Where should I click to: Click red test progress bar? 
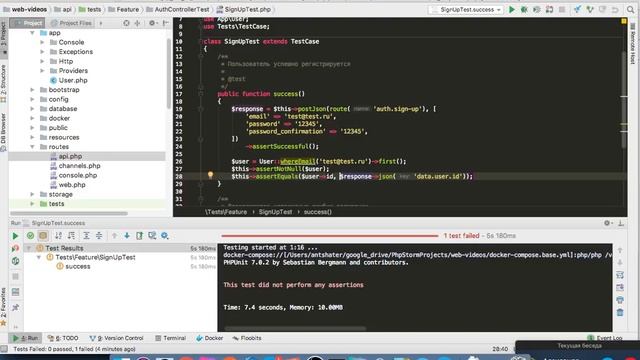[329, 236]
